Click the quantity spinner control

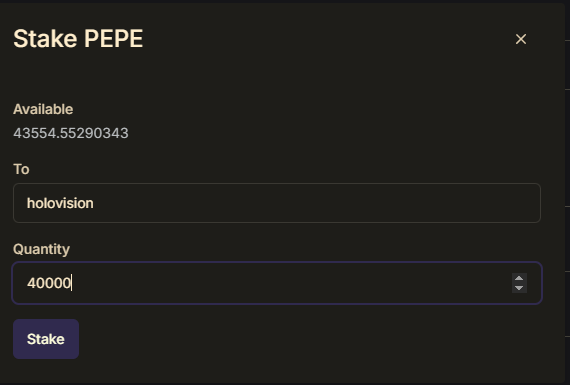tap(519, 283)
